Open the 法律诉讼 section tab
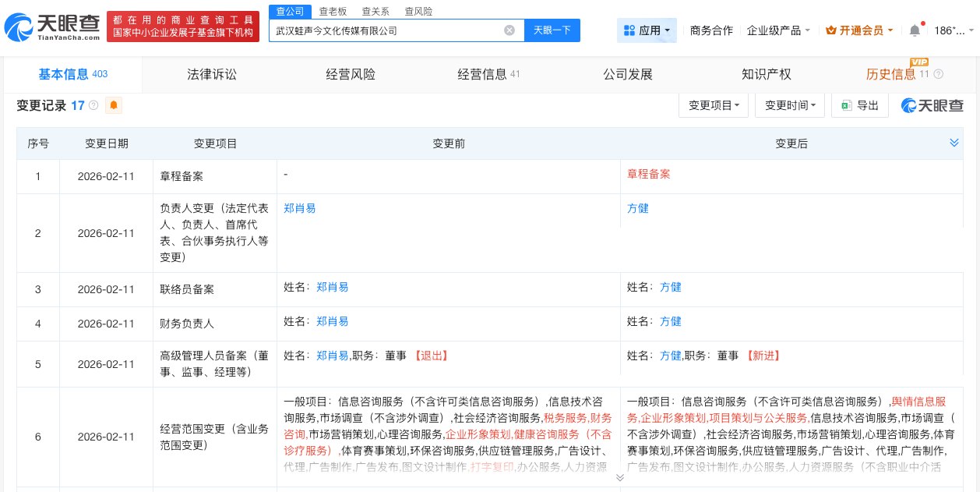Screen dimensions: 980x492 [x=211, y=74]
